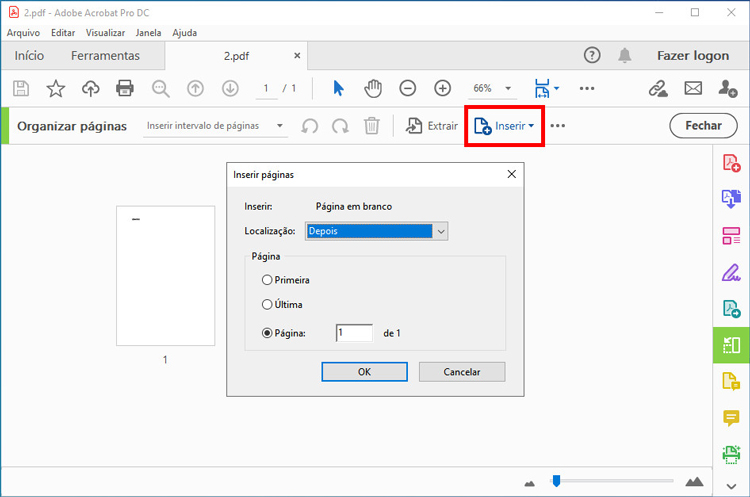Click the green Organize Pages sidebar icon
750x497 pixels.
731,345
